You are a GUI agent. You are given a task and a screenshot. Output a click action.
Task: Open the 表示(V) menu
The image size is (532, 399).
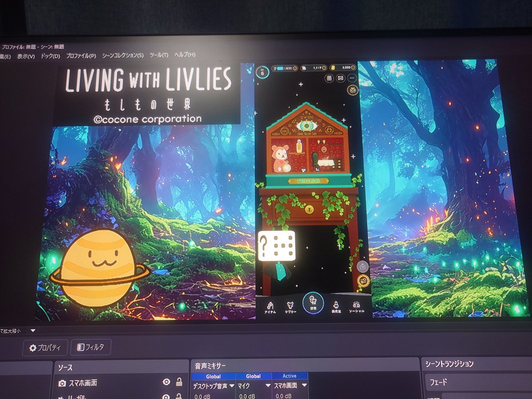(26, 56)
